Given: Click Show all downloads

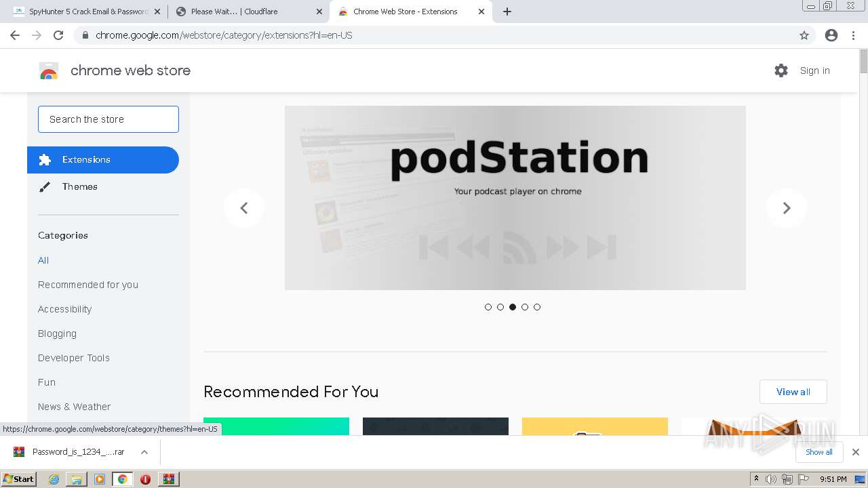Looking at the screenshot, I should [x=818, y=452].
